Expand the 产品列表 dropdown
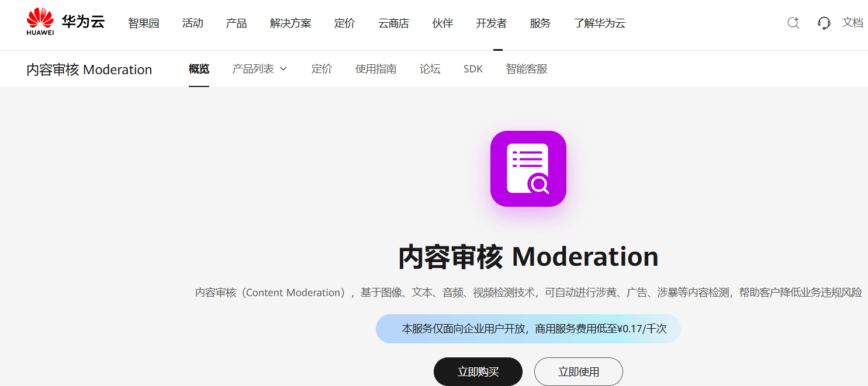The height and width of the screenshot is (386, 868). 260,69
